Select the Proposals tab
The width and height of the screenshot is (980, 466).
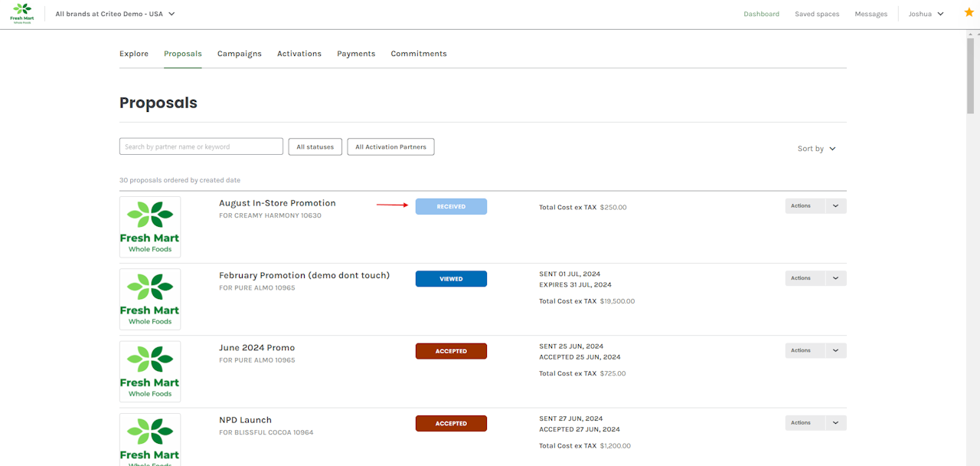(x=183, y=54)
